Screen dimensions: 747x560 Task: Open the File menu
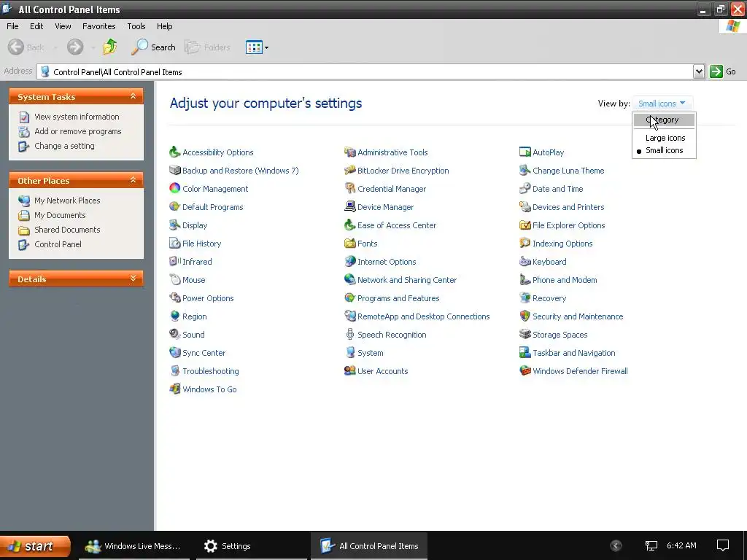point(12,26)
